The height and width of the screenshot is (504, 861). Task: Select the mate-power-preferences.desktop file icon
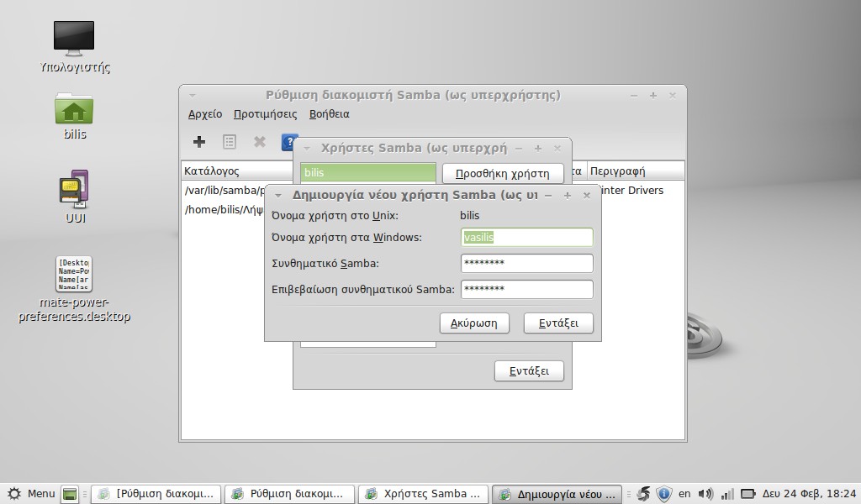pos(74,274)
